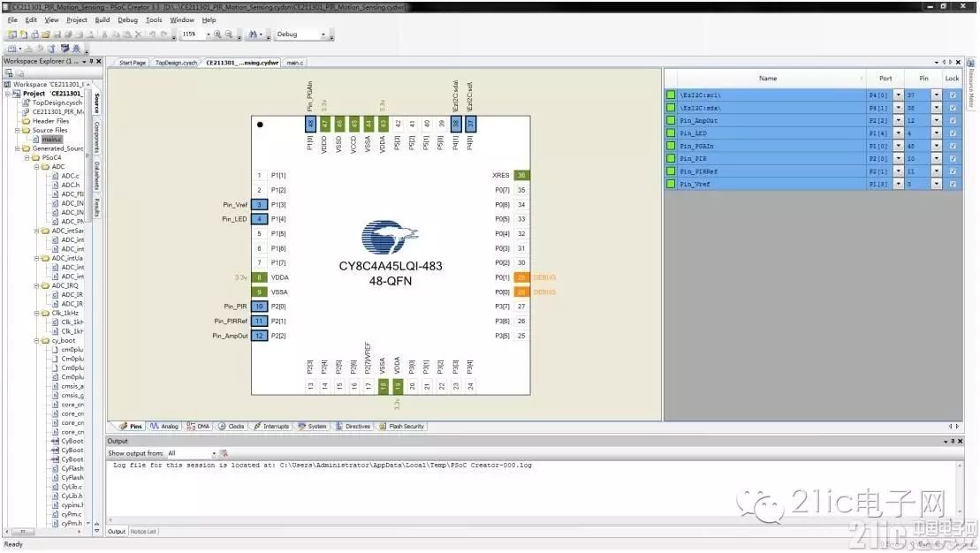Click XRES pin 36 box on the chip
The height and width of the screenshot is (553, 980).
coord(521,175)
